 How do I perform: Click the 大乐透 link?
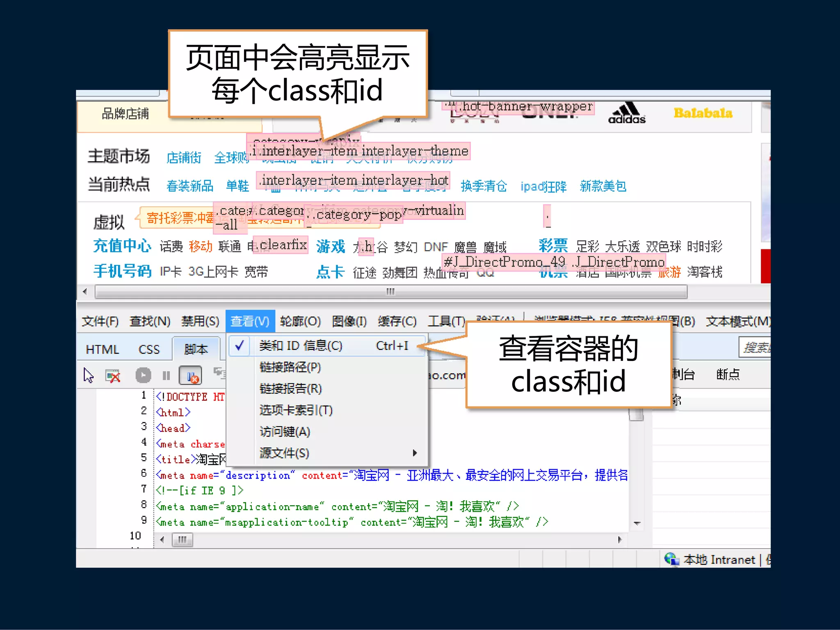[622, 247]
